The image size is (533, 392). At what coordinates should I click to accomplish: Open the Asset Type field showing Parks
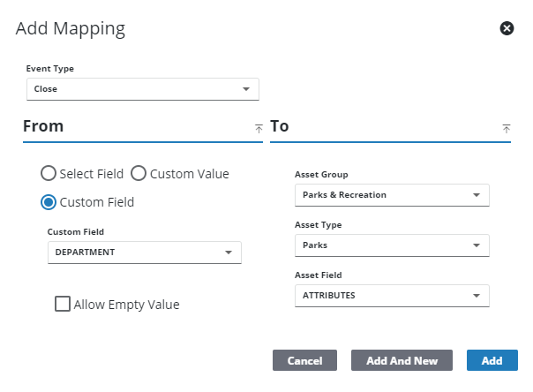pos(379,245)
